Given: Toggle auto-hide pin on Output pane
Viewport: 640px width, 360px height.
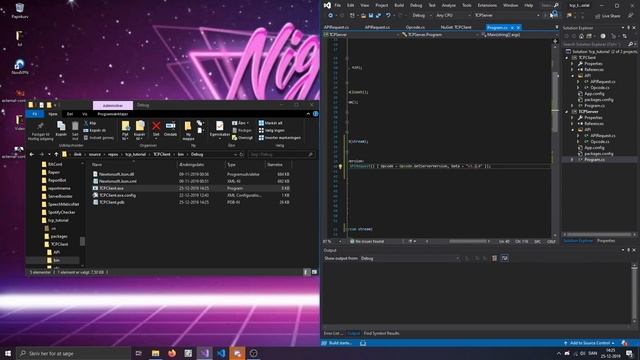Looking at the screenshot, I should pos(629,250).
